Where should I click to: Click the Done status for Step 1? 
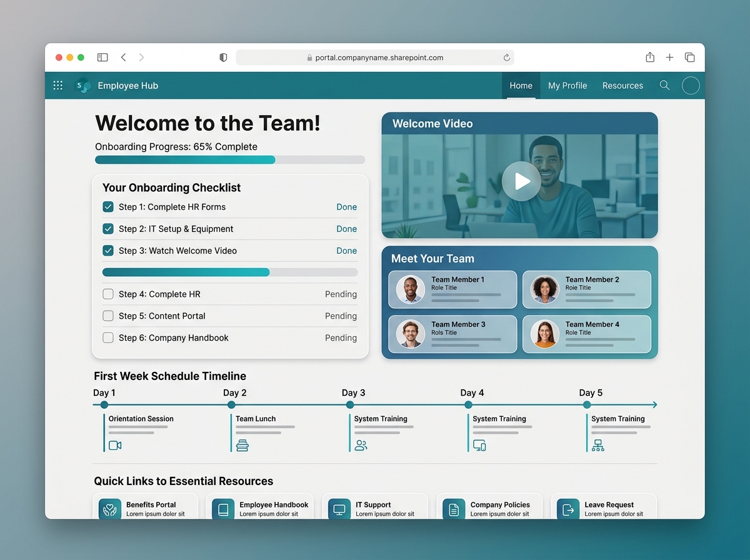click(x=347, y=207)
